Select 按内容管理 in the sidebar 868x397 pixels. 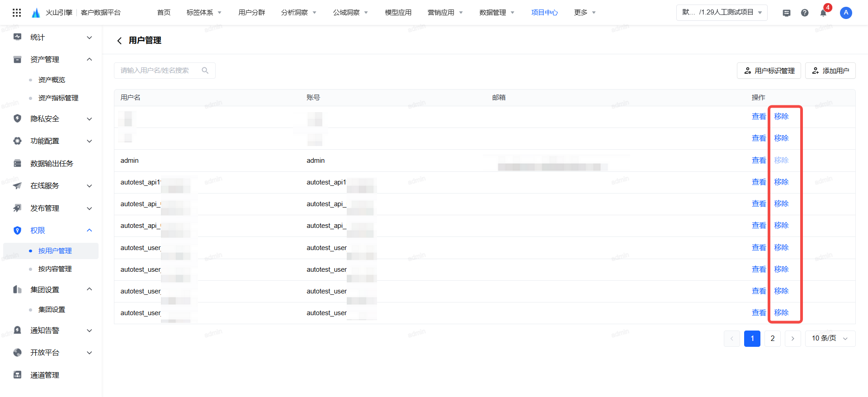[x=55, y=269]
